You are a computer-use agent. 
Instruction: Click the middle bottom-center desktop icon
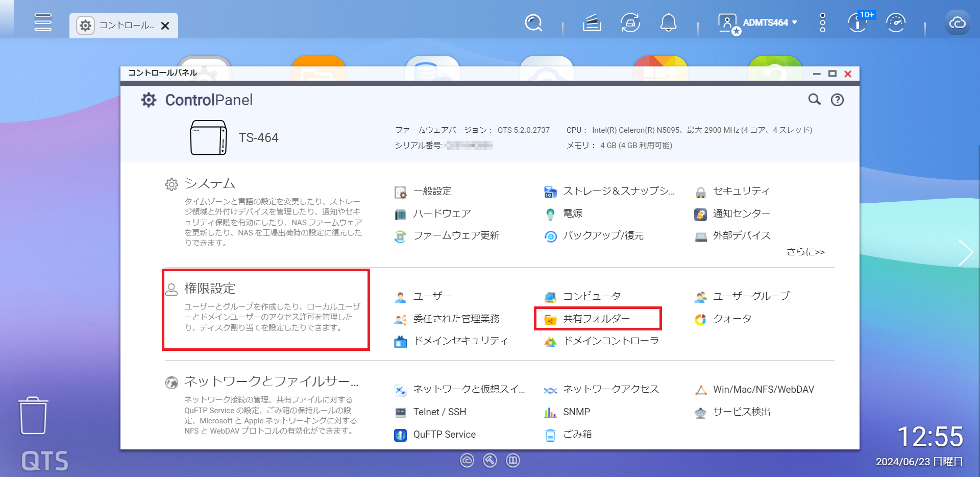click(490, 461)
